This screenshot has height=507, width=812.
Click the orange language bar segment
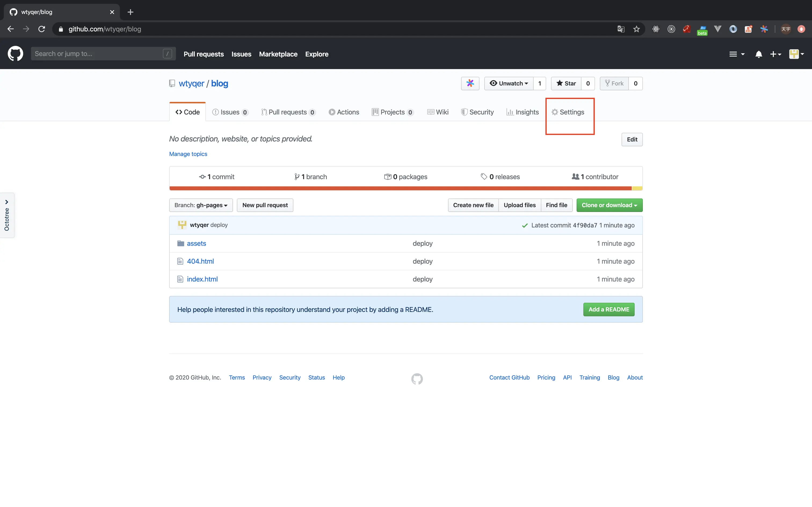coord(400,188)
